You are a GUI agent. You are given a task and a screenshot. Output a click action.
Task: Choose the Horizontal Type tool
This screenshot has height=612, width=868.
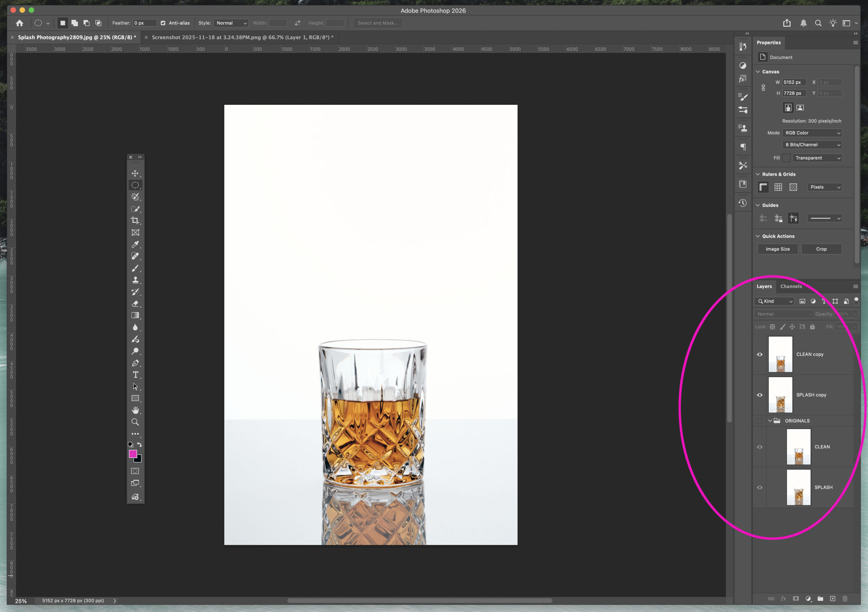click(x=135, y=375)
